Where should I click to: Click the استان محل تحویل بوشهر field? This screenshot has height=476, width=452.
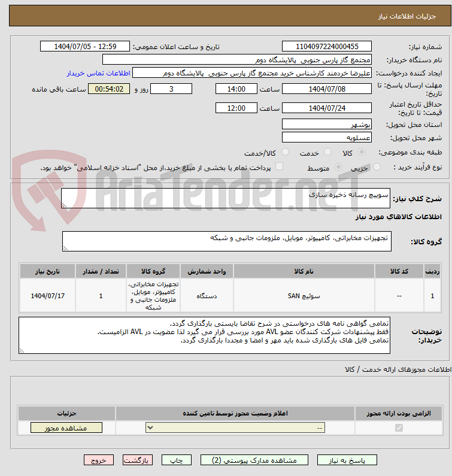pyautogui.click(x=327, y=124)
